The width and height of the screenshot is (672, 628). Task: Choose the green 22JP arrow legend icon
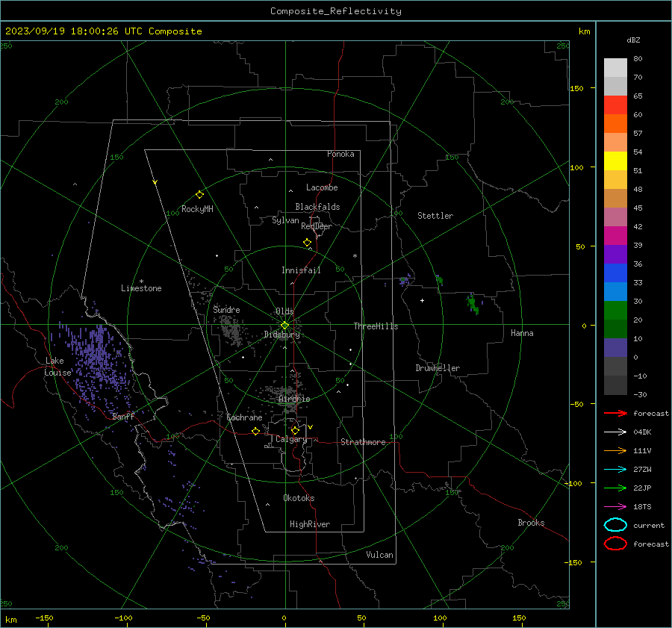click(615, 488)
